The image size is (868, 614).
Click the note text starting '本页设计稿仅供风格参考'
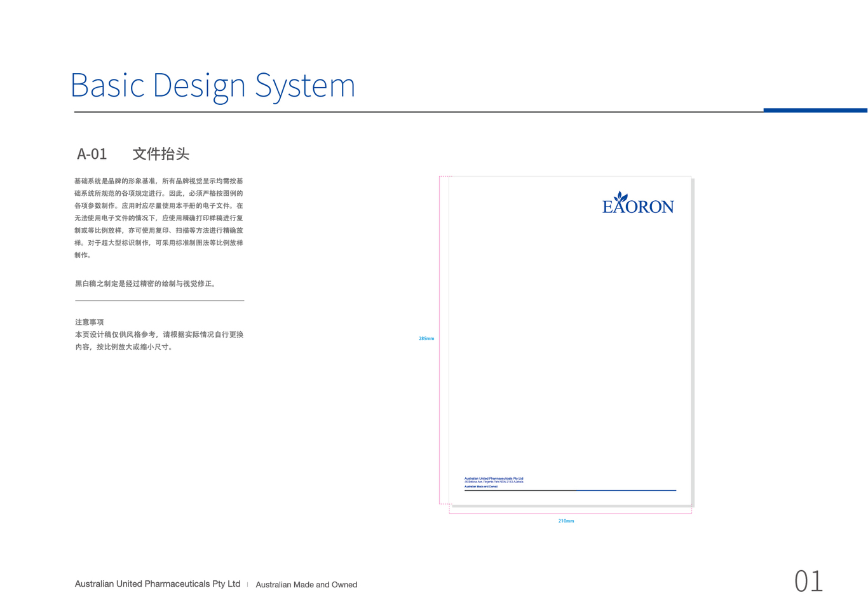[x=159, y=341]
